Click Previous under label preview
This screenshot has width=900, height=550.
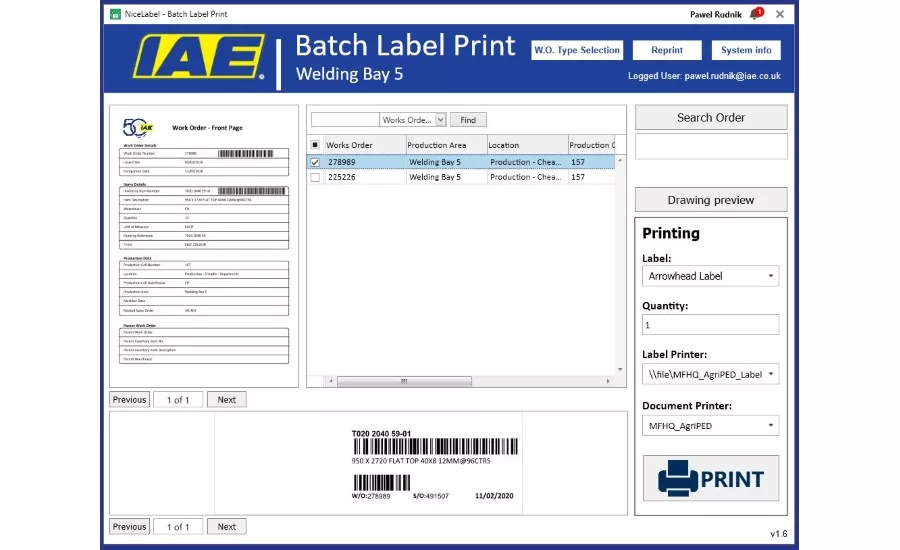coord(129,526)
